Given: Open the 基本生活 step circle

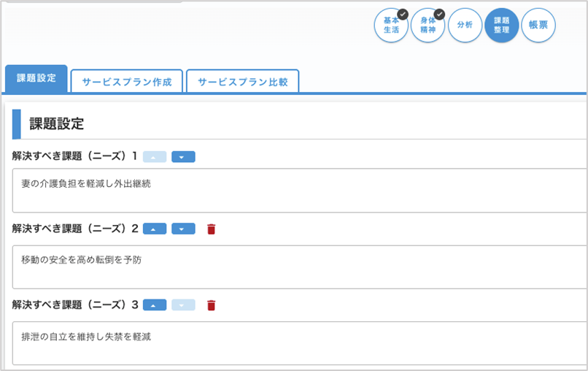Looking at the screenshot, I should pos(391,26).
